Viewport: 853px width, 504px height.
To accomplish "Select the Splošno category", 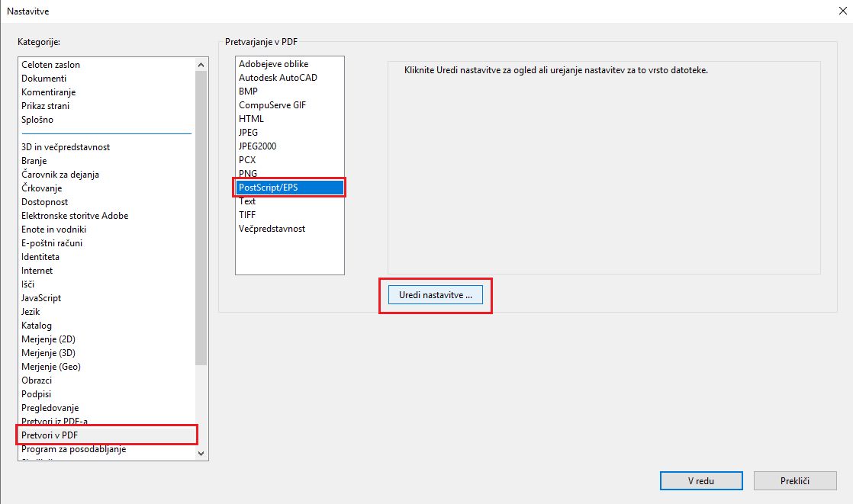I will [x=37, y=120].
